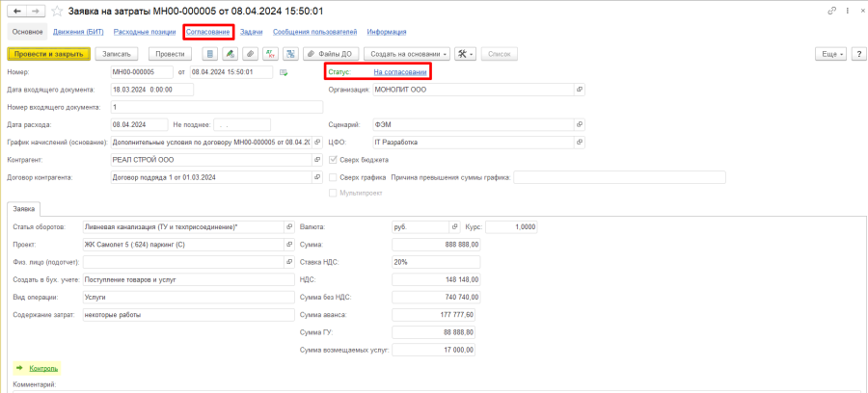
Task: Click the Контроль link
Action: [x=43, y=368]
